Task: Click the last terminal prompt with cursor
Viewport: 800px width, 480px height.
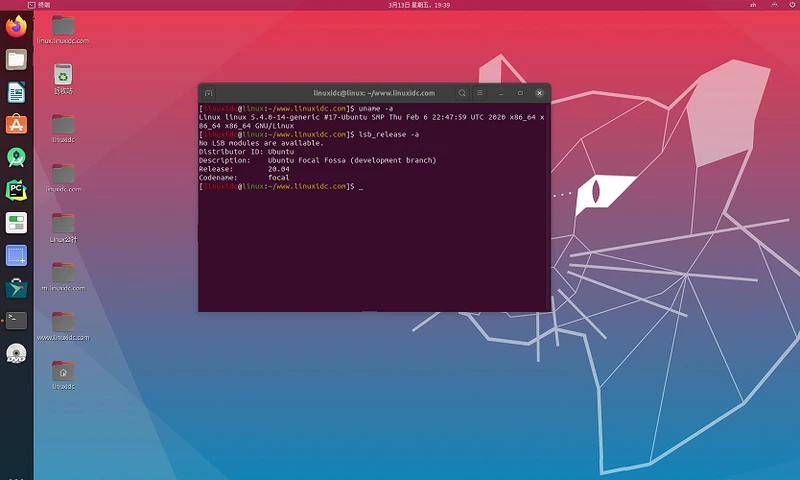Action: coord(281,187)
